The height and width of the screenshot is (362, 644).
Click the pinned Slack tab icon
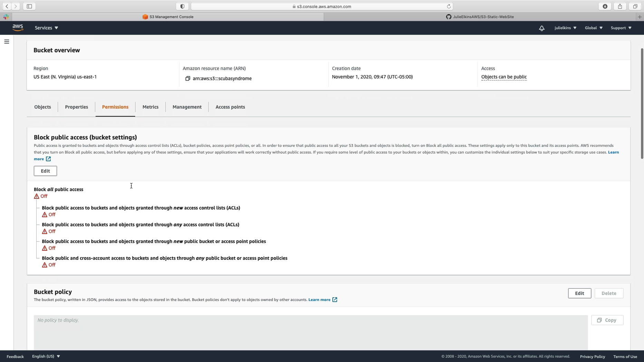pos(6,17)
